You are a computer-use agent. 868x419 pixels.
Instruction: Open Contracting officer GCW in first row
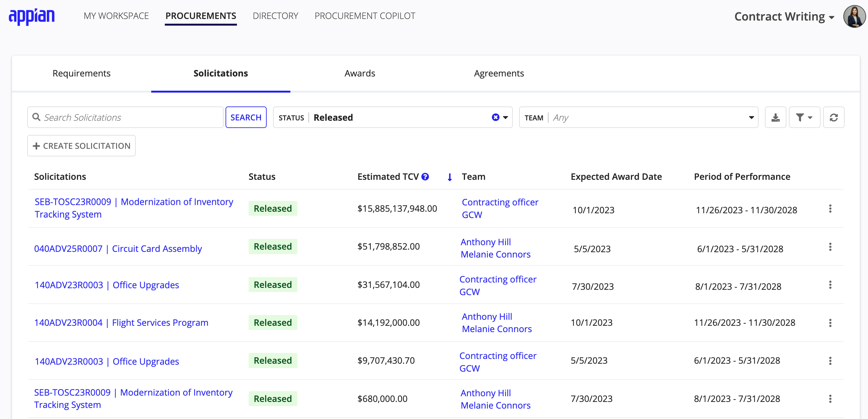(500, 208)
